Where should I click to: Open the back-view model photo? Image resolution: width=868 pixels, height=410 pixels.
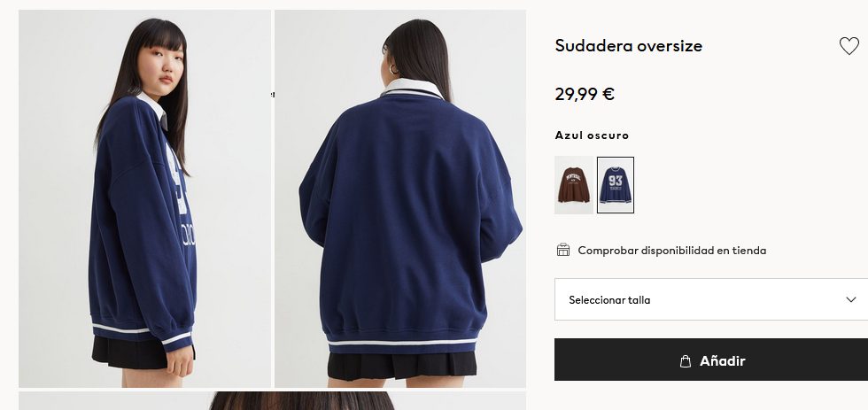(400, 198)
